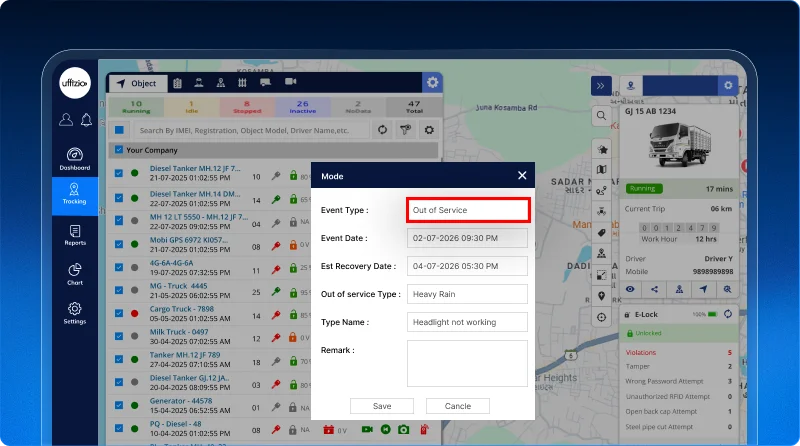
Task: Click the Cancle button
Action: click(458, 406)
